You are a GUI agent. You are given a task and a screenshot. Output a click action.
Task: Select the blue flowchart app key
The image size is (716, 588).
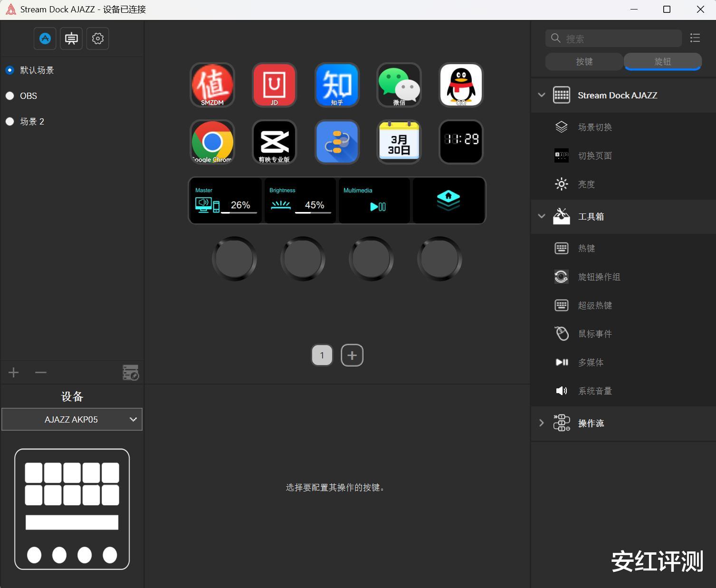[x=337, y=142]
